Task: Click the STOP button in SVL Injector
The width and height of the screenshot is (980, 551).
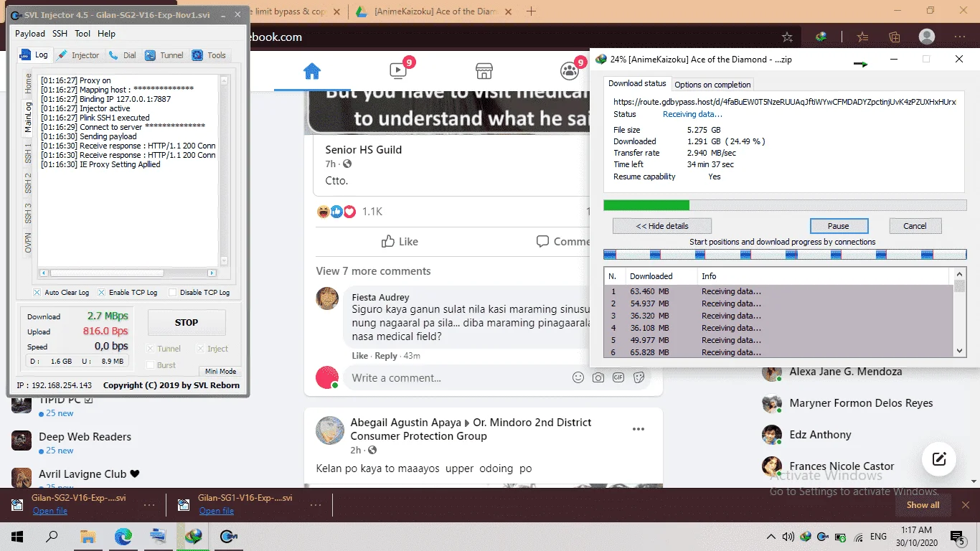Action: tap(187, 323)
